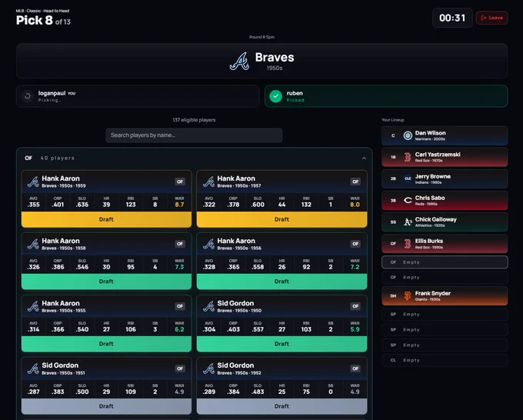This screenshot has height=420, width=523.
Task: Select the first empty SP lineup slot
Action: (445, 315)
